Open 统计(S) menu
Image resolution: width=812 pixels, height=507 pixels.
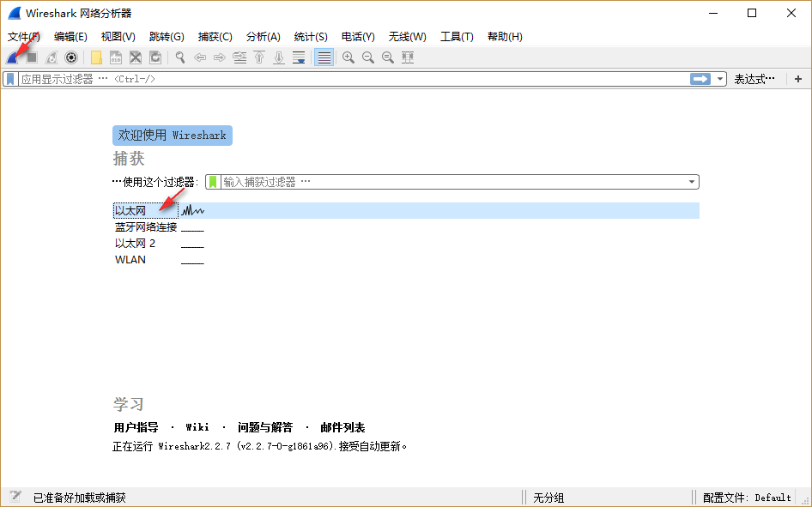(311, 37)
